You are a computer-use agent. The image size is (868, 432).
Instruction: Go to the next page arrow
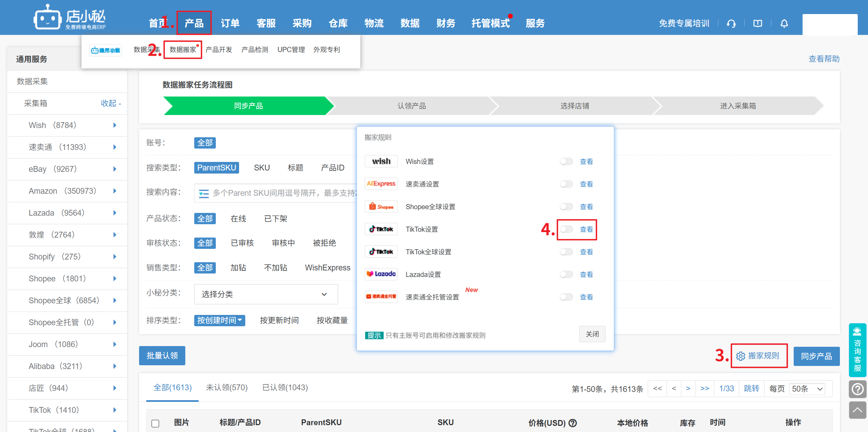pyautogui.click(x=688, y=389)
